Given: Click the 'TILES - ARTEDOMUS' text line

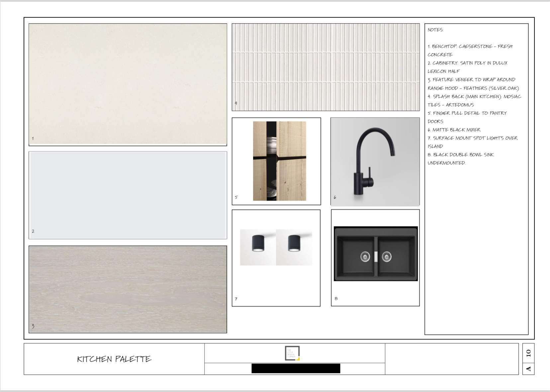Looking at the screenshot, I should (x=451, y=105).
